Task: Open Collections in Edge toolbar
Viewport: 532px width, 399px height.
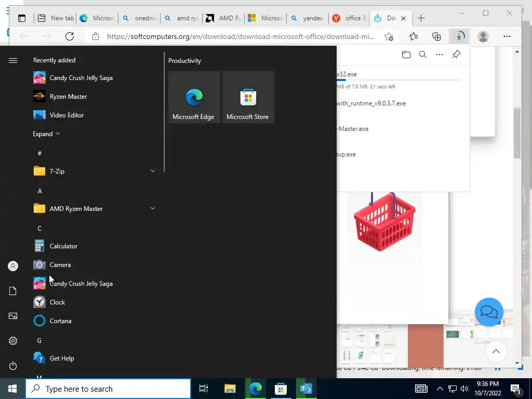Action: pyautogui.click(x=436, y=36)
